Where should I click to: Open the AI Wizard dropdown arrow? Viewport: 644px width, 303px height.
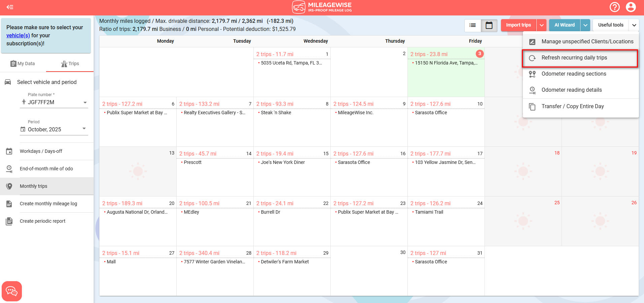point(585,25)
